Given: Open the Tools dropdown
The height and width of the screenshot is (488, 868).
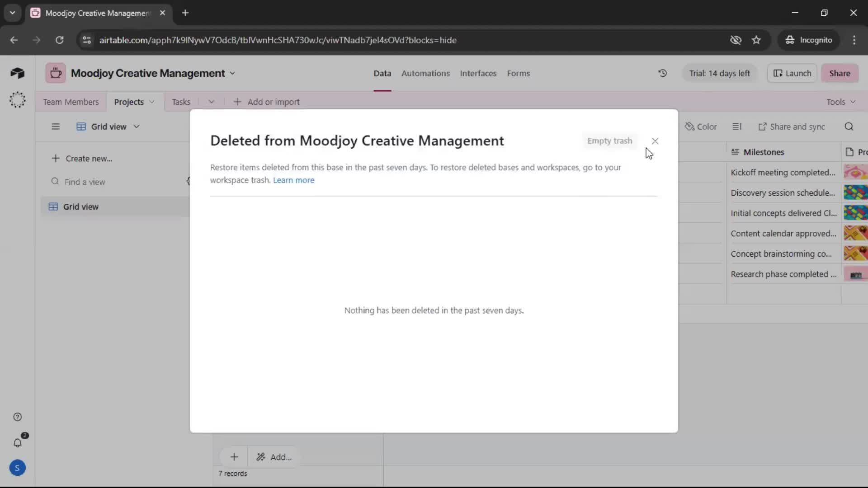Looking at the screenshot, I should click(x=841, y=102).
